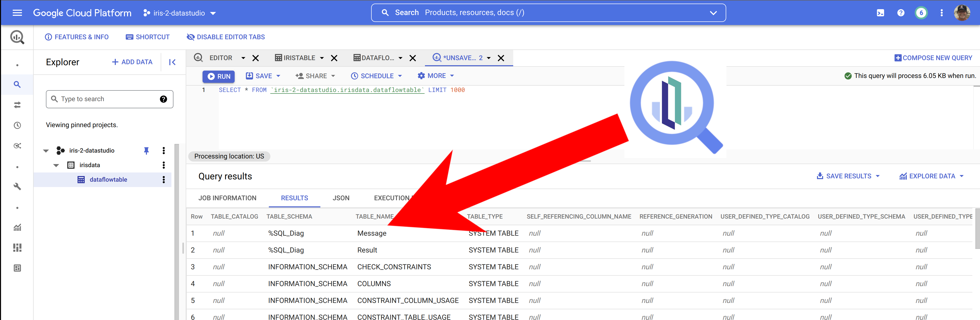Run the query with RUN button
Image resolution: width=980 pixels, height=320 pixels.
tap(219, 76)
